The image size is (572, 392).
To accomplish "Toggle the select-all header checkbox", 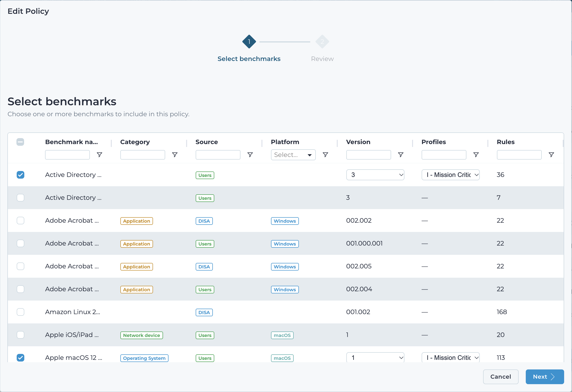I will [x=20, y=142].
